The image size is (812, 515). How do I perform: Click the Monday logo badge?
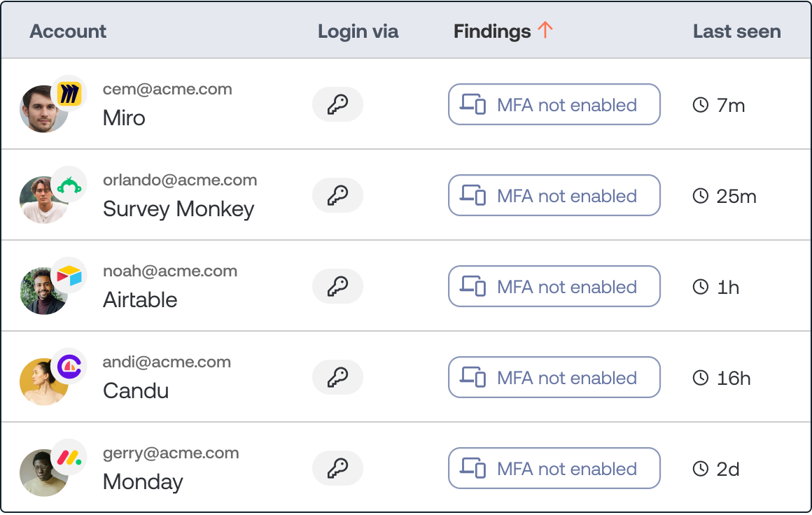coord(69,458)
